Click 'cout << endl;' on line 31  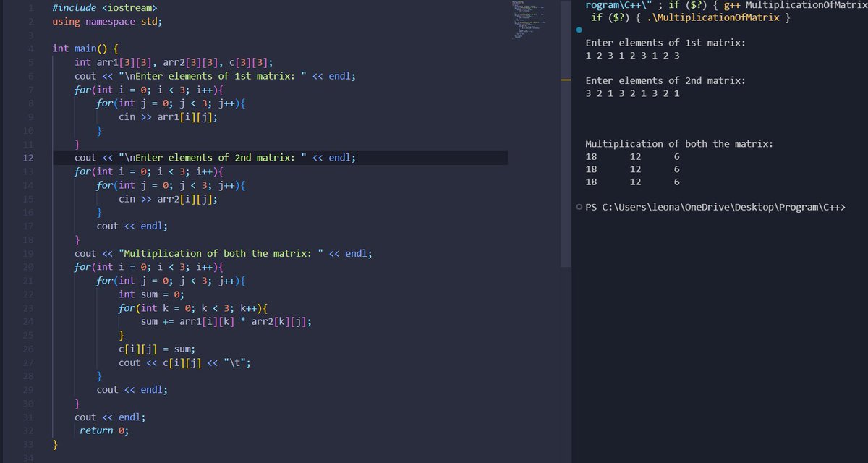pos(110,417)
